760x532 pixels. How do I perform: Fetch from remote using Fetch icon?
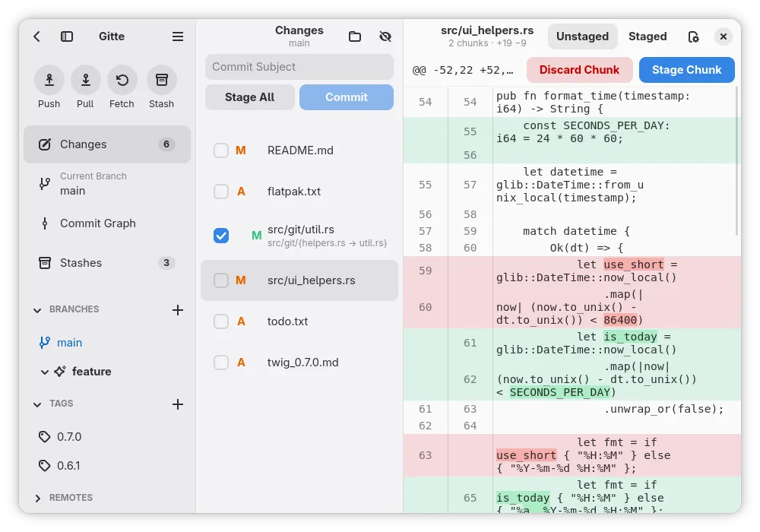coord(122,80)
